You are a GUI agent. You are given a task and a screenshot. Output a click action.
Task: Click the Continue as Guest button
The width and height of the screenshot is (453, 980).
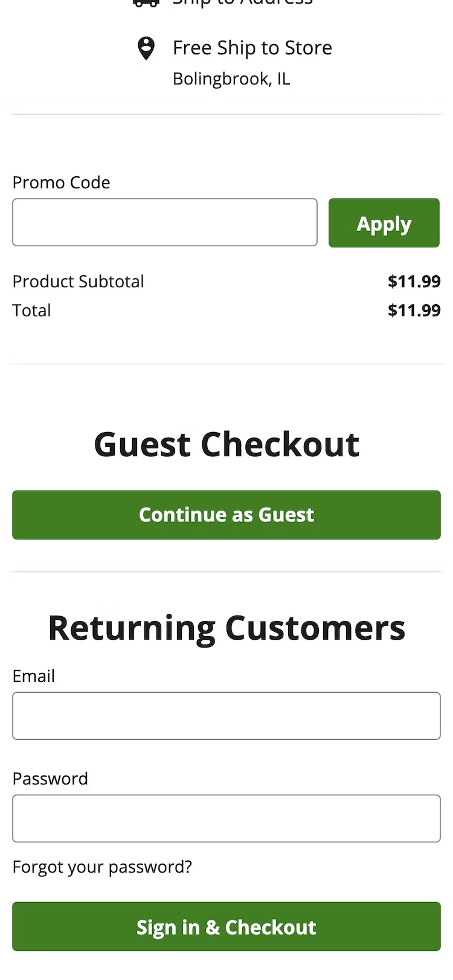[226, 515]
